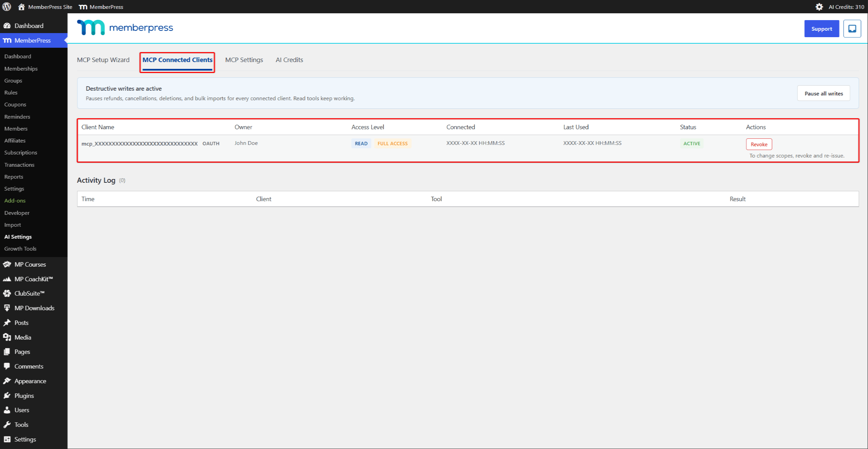Open Developer submenu item
This screenshot has width=868, height=449.
tap(17, 213)
